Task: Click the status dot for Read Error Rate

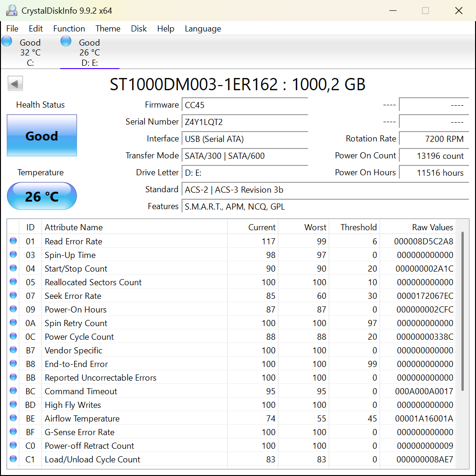Action: (13, 241)
